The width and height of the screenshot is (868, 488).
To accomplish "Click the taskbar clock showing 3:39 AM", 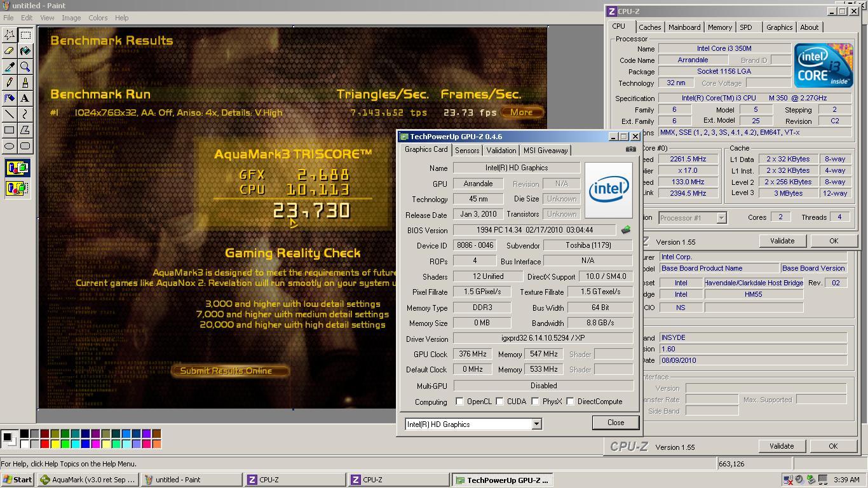I will tap(846, 480).
